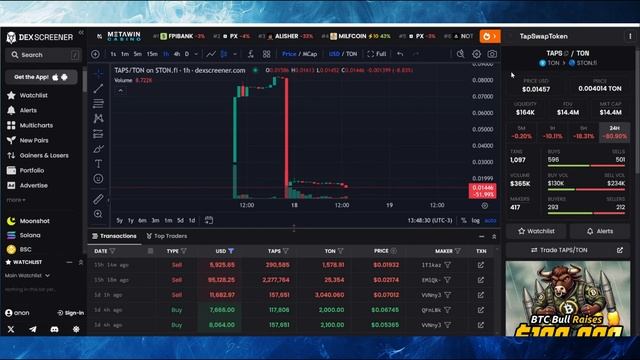Select the crosshair cursor tool
The image size is (640, 360).
98,73
